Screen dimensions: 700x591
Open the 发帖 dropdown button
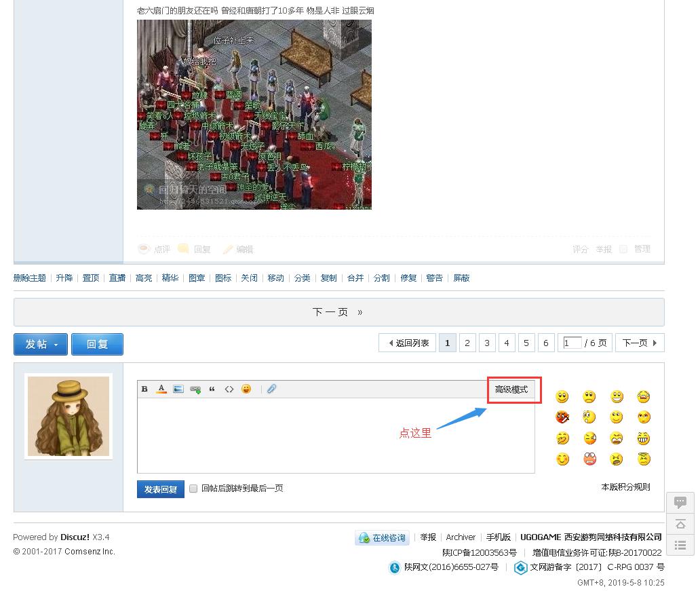pos(41,345)
